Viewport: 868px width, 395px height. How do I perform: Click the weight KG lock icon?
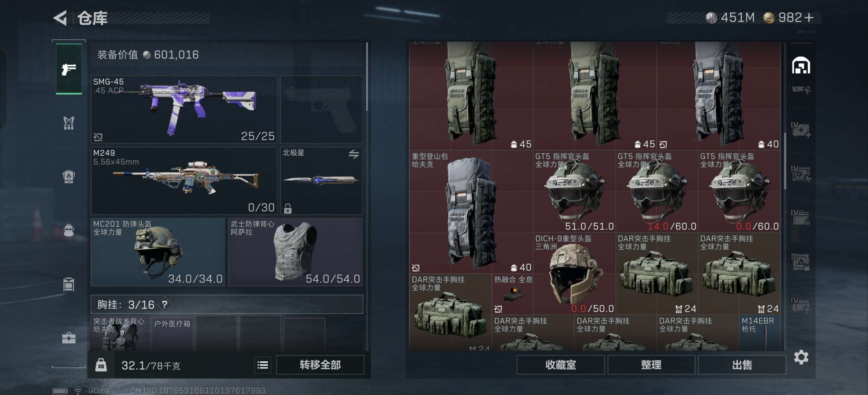[101, 365]
